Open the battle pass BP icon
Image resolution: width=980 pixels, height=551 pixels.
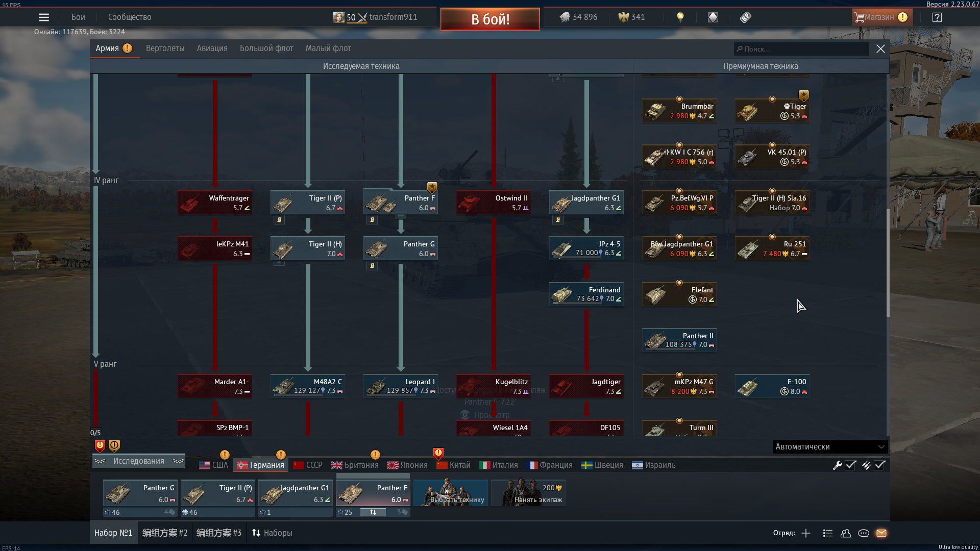[746, 17]
